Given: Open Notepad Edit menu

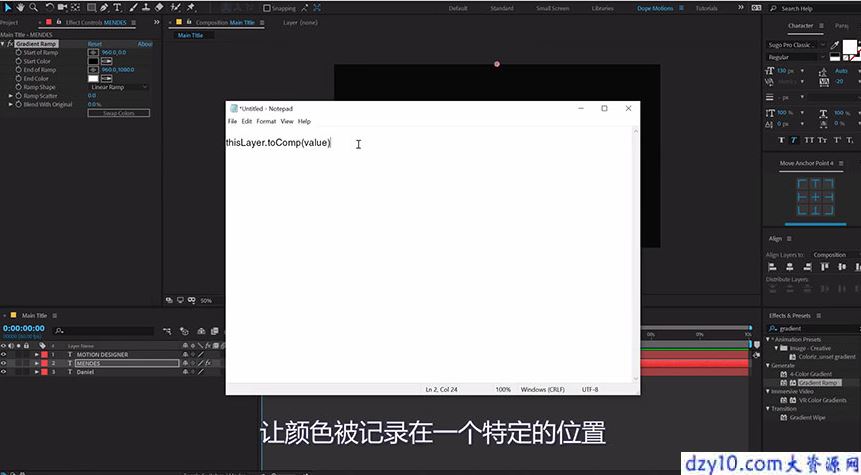Looking at the screenshot, I should (247, 121).
